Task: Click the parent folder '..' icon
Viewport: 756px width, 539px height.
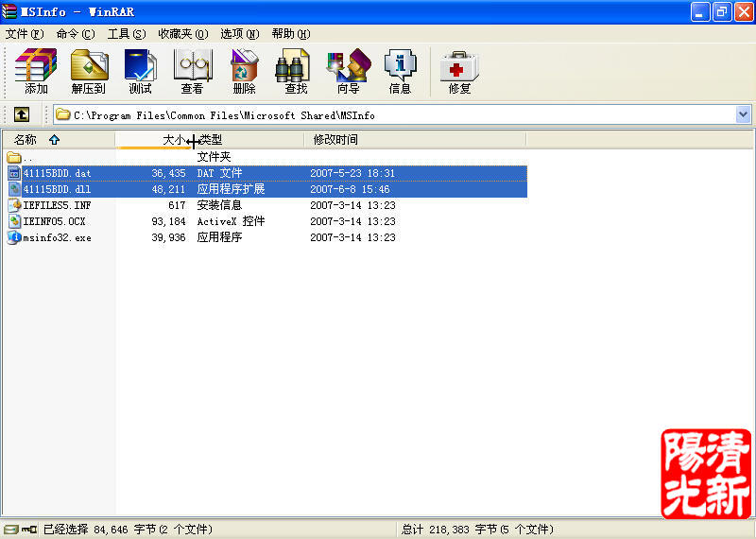Action: [13, 157]
